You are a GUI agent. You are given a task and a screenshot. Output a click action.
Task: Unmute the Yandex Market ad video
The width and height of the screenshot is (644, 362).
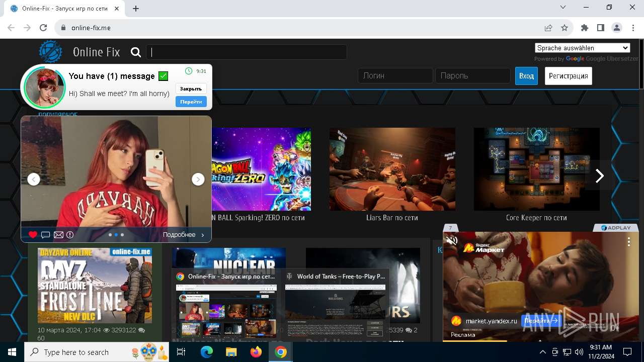click(452, 241)
